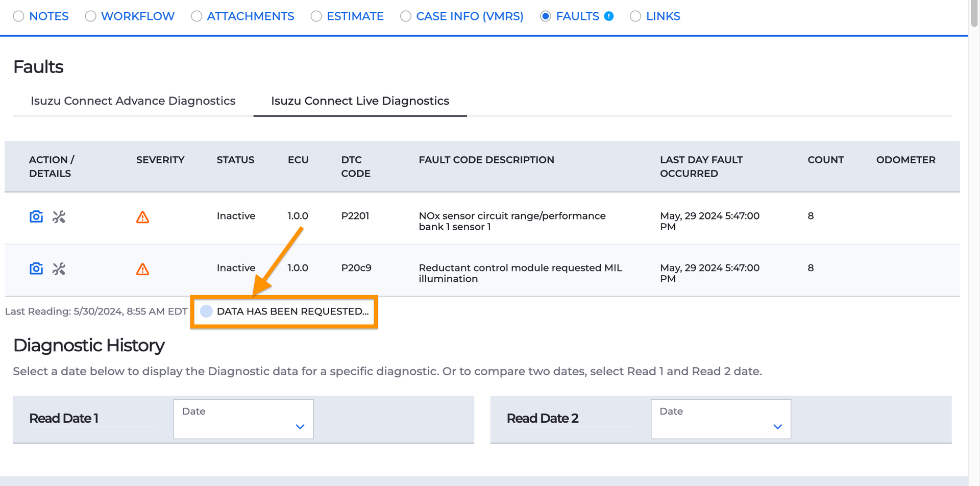
Task: Select the WORKFLOW radio option
Action: (91, 16)
